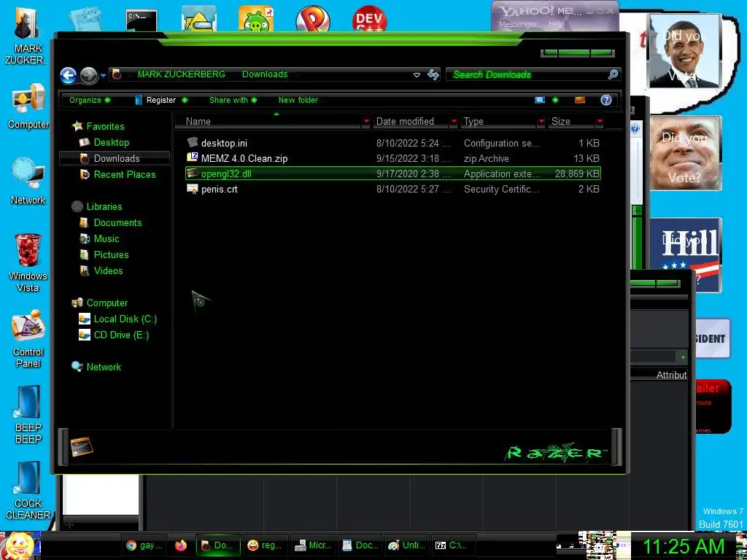This screenshot has height=560, width=747.
Task: Switch to the 7z C:\ taskbar button
Action: coord(454,545)
